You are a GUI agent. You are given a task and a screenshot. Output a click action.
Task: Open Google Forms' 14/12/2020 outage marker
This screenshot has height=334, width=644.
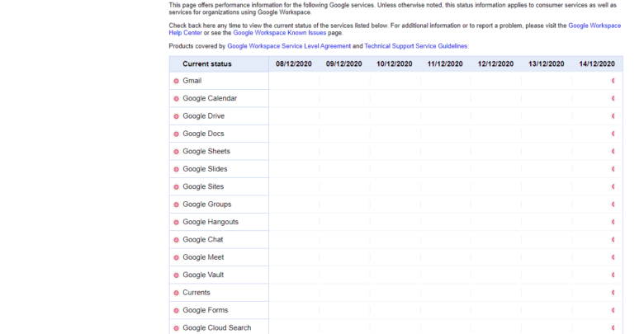click(613, 310)
